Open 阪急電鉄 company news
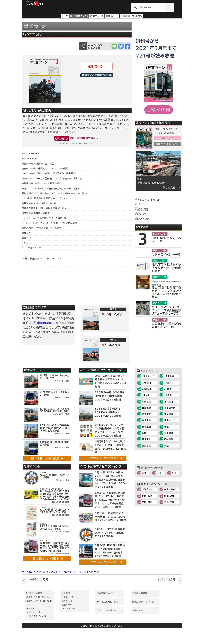 (x=147, y=439)
